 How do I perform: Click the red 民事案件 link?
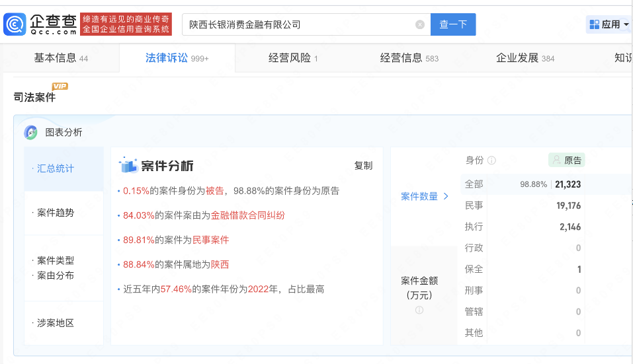211,240
